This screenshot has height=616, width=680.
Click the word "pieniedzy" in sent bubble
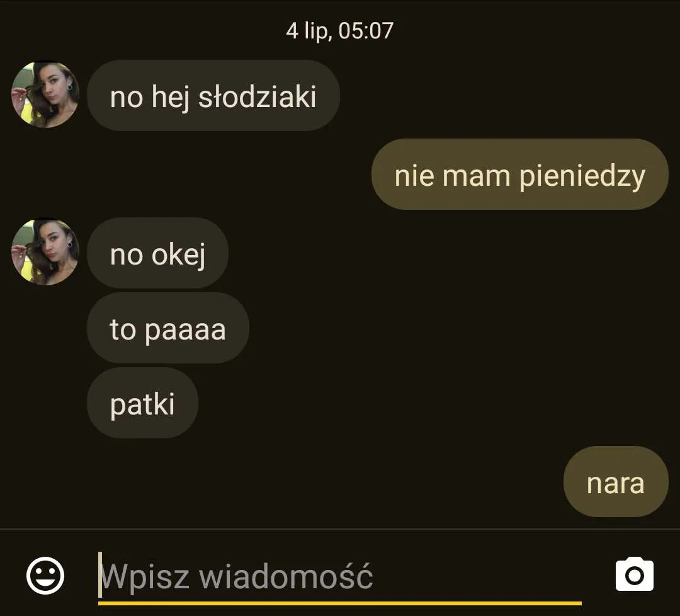[582, 176]
